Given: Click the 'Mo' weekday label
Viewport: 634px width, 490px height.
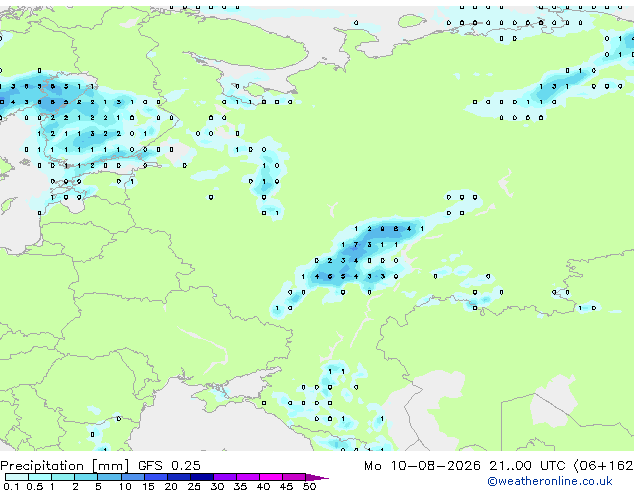Looking at the screenshot, I should pos(373,466).
